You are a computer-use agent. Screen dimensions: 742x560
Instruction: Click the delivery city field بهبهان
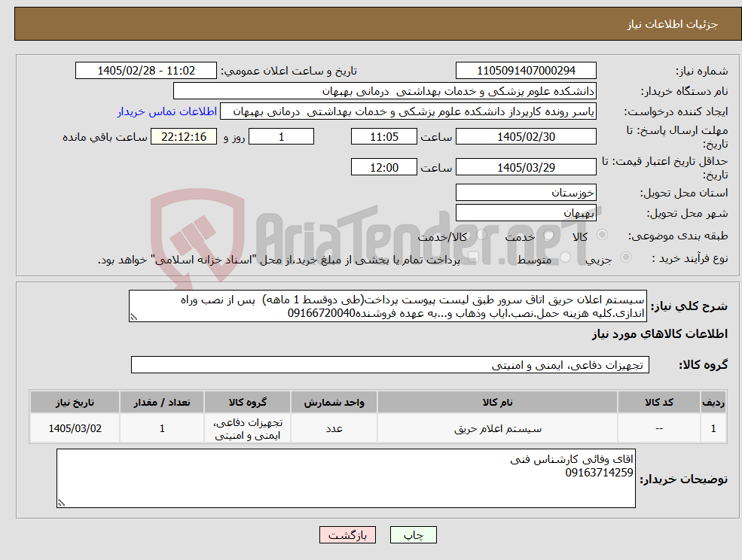point(526,213)
